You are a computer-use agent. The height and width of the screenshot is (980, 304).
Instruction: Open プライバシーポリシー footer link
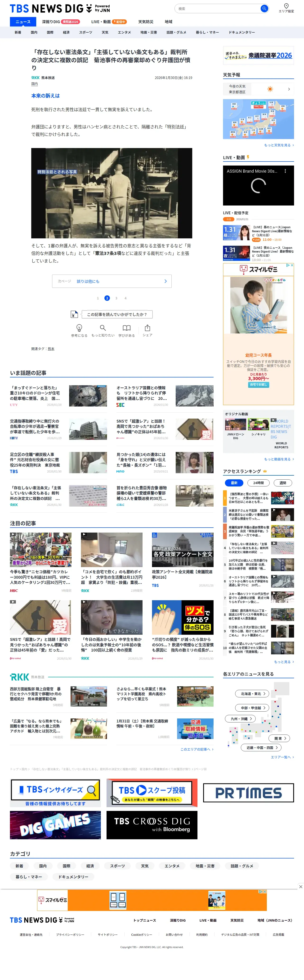point(70,934)
